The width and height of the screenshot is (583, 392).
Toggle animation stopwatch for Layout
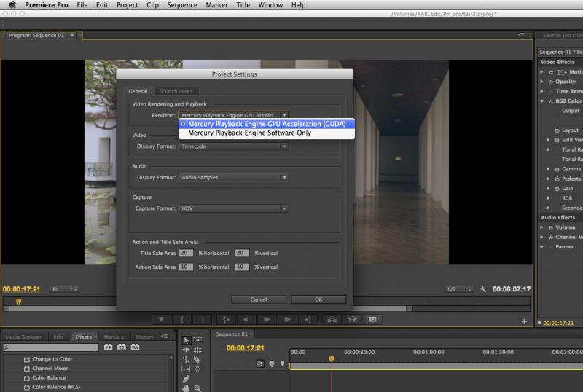click(x=557, y=130)
